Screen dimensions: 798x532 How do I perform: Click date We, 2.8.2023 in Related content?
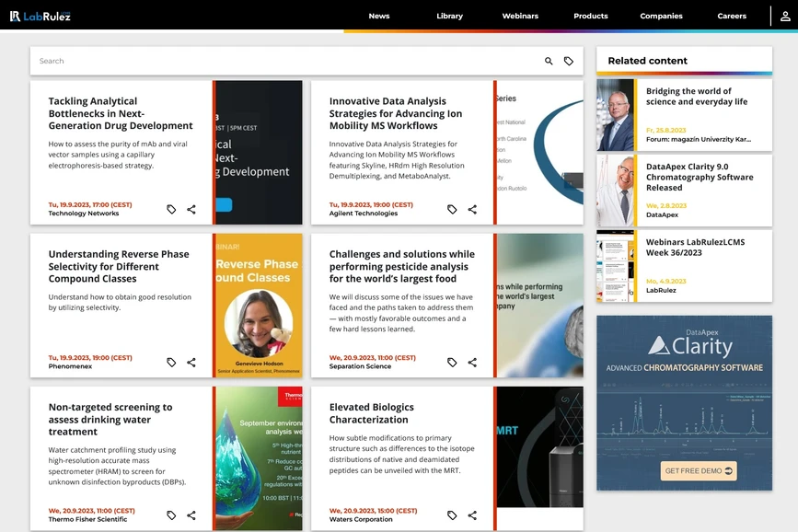click(666, 205)
